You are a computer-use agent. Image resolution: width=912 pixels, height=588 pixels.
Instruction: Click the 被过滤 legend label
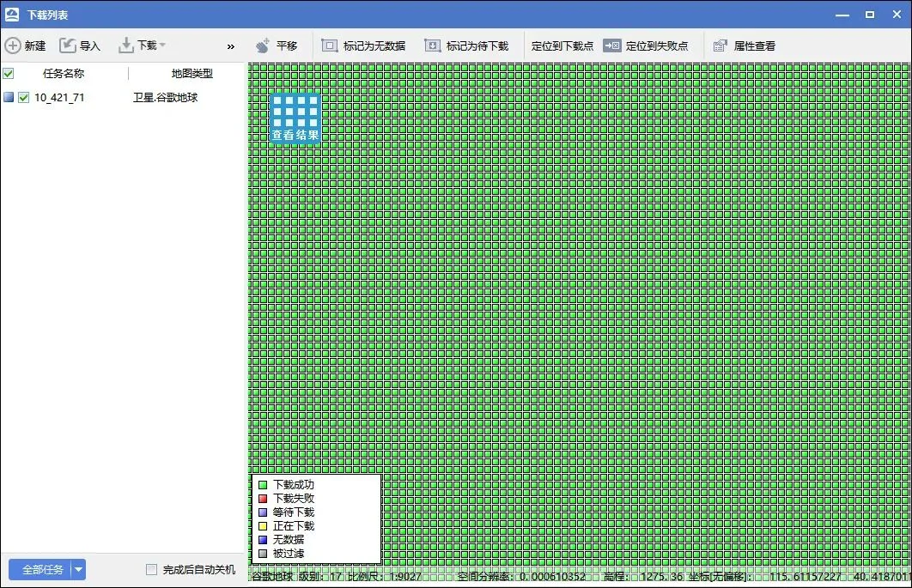(x=289, y=554)
